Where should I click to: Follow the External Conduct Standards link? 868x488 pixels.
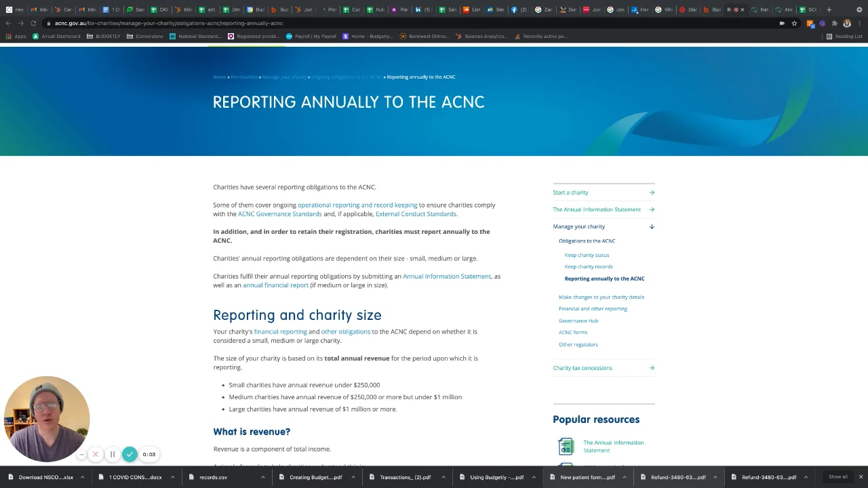[416, 214]
